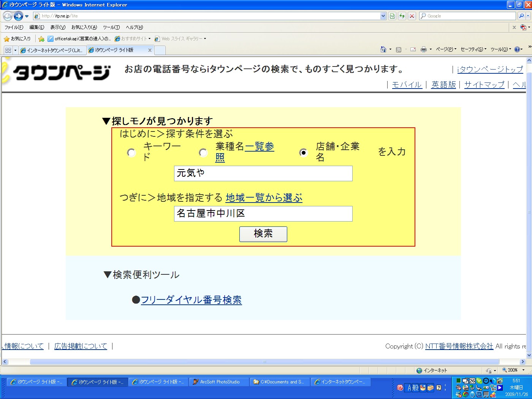Screen dimensions: 532x399
Task: Click the horizontal scrollbar right arrow
Action: 523,362
